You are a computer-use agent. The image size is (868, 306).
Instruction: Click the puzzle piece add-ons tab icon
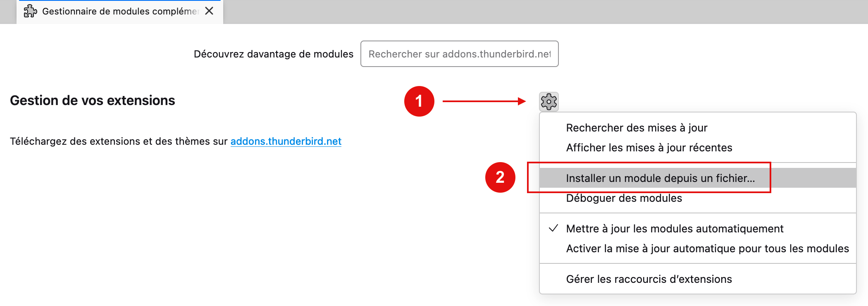31,11
